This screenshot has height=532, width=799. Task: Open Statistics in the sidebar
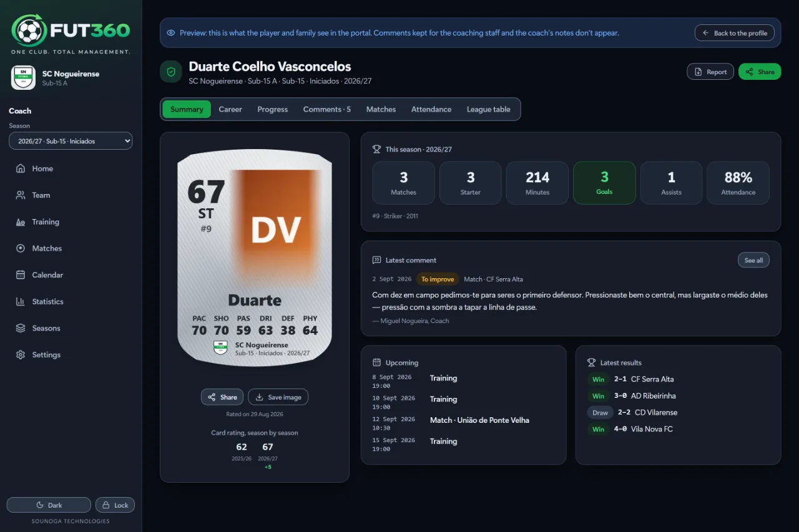71,302
